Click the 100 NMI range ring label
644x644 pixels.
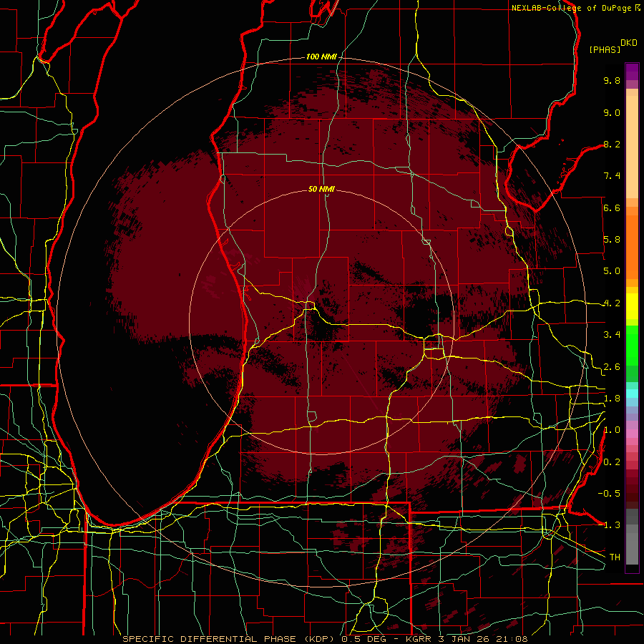(321, 57)
